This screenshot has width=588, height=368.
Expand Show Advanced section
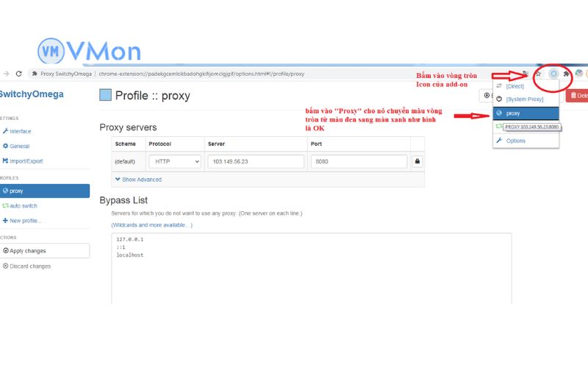pos(138,180)
